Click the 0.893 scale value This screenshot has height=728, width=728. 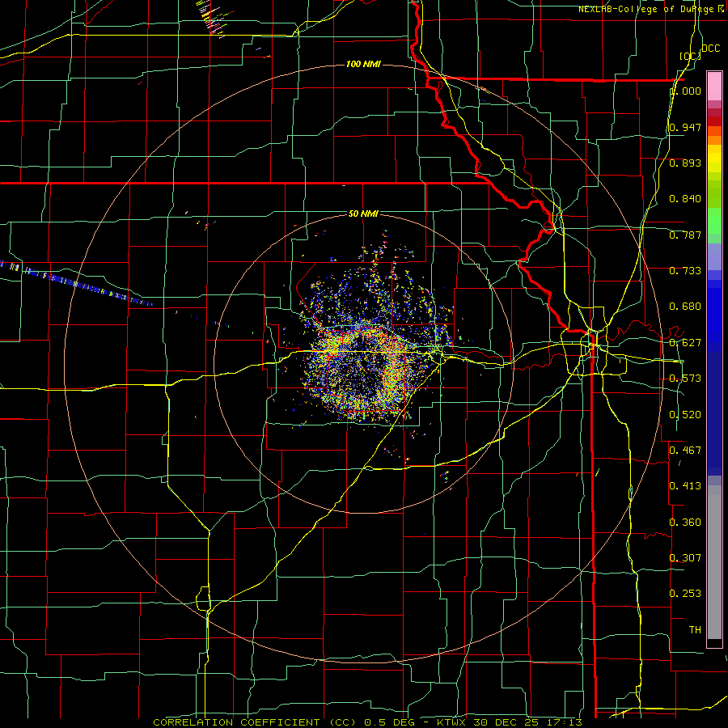[685, 163]
